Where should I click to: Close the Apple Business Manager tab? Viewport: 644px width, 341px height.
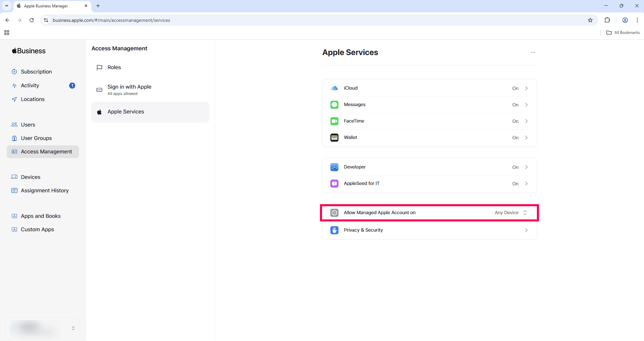click(x=86, y=6)
